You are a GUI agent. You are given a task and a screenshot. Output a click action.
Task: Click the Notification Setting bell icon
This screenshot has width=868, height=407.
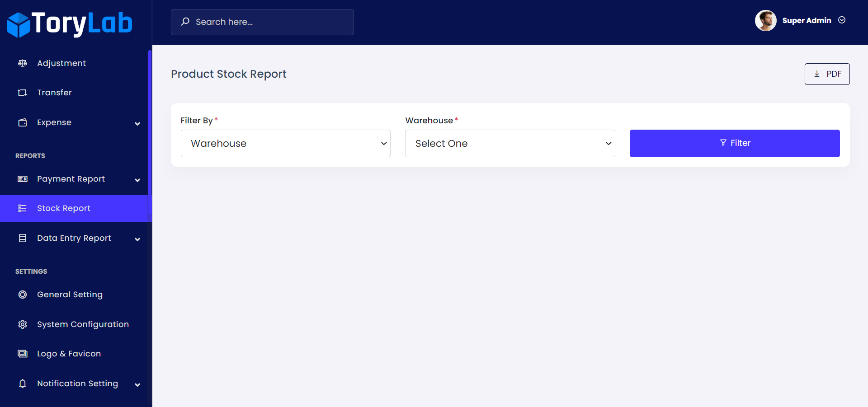(x=22, y=384)
